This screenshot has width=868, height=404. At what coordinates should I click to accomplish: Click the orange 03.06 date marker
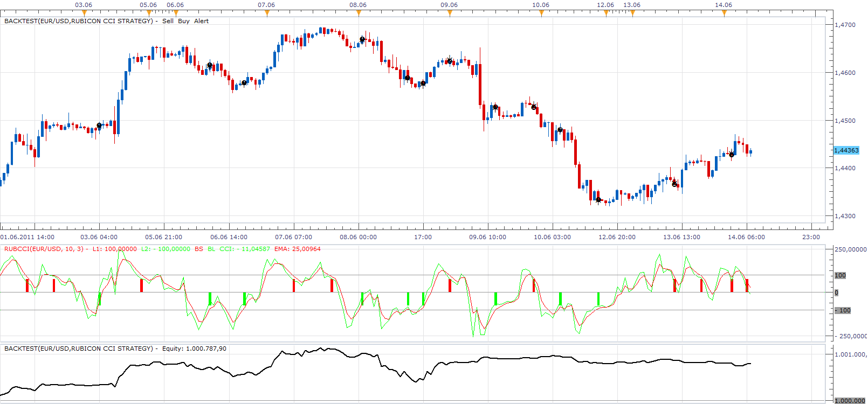[84, 13]
